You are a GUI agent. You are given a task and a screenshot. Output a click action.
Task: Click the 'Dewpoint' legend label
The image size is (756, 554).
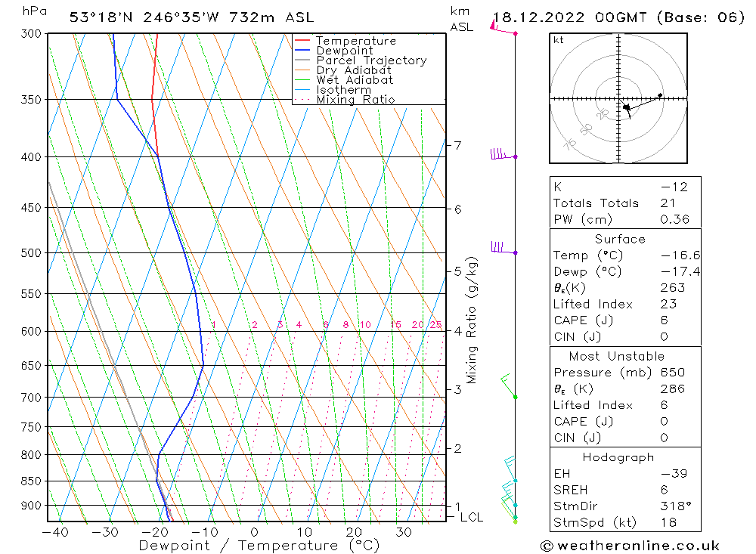345,51
